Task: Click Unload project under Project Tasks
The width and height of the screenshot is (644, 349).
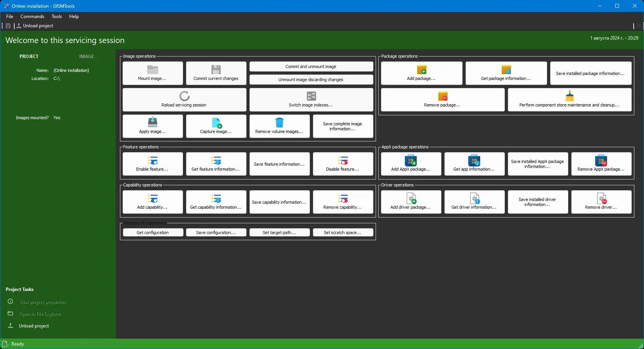Action: pyautogui.click(x=34, y=326)
